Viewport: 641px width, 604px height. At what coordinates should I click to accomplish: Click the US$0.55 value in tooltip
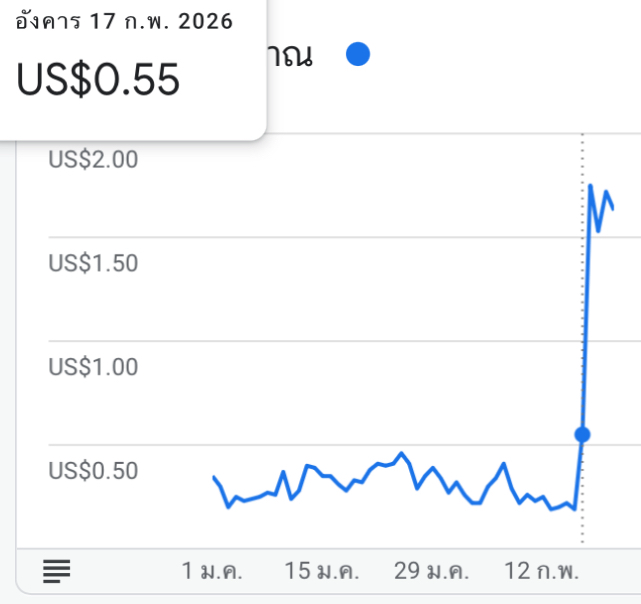click(x=98, y=79)
